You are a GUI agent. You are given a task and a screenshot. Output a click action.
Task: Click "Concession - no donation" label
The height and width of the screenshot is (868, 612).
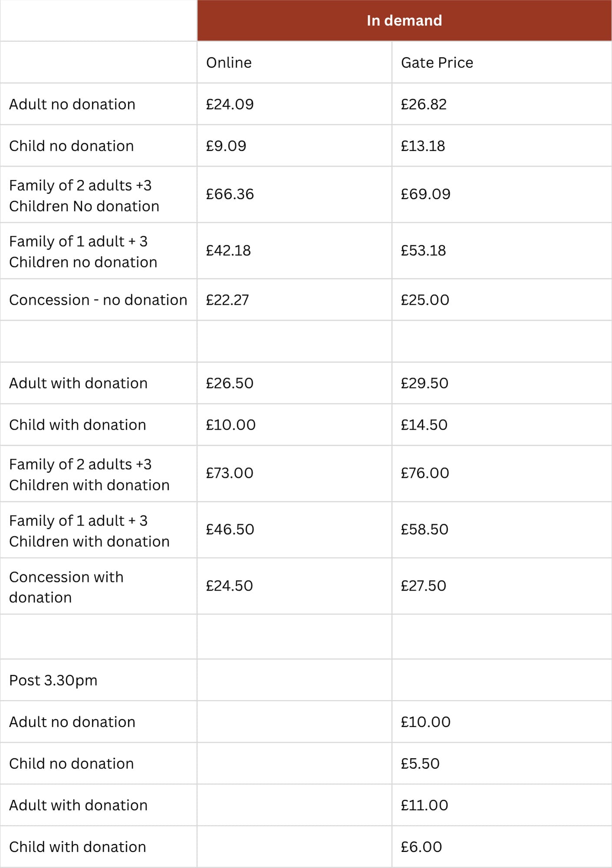click(x=98, y=300)
